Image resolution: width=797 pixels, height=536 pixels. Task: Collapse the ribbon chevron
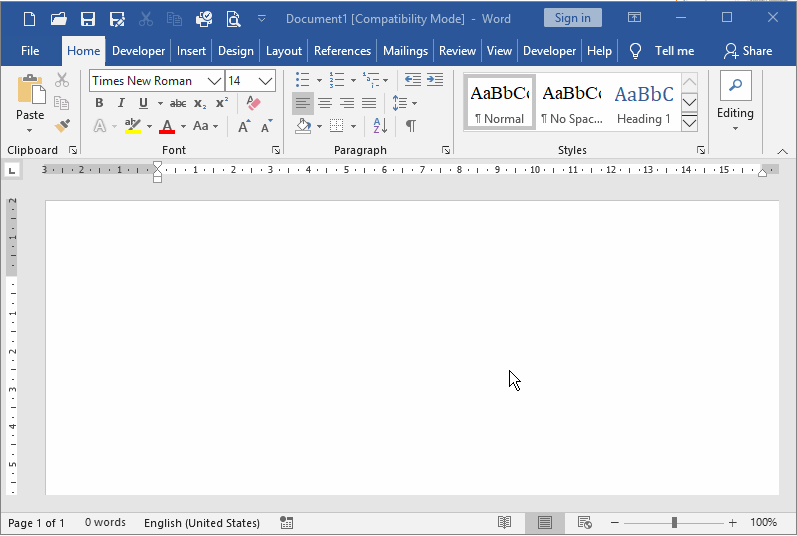pyautogui.click(x=782, y=151)
